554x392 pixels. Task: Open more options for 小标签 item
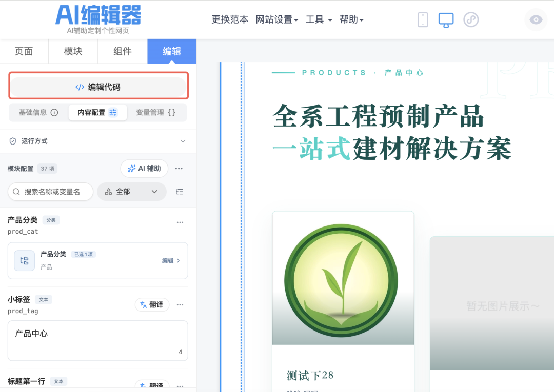180,304
